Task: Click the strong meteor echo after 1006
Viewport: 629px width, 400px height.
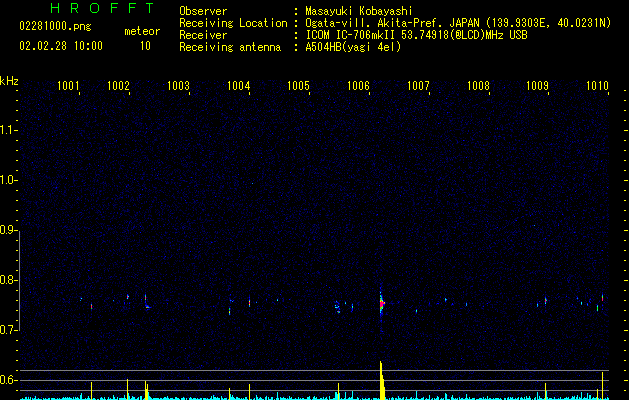Action: pyautogui.click(x=381, y=303)
